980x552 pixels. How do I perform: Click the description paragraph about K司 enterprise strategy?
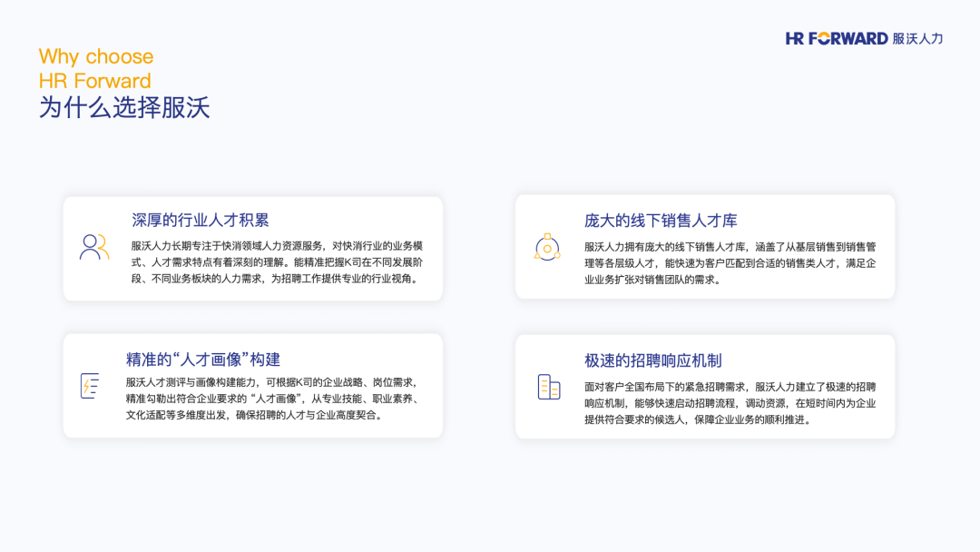272,399
